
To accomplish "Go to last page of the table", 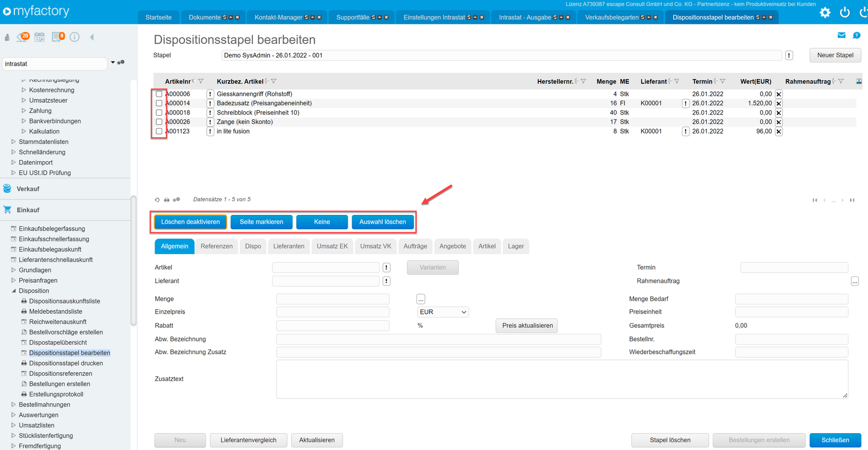I will [852, 200].
